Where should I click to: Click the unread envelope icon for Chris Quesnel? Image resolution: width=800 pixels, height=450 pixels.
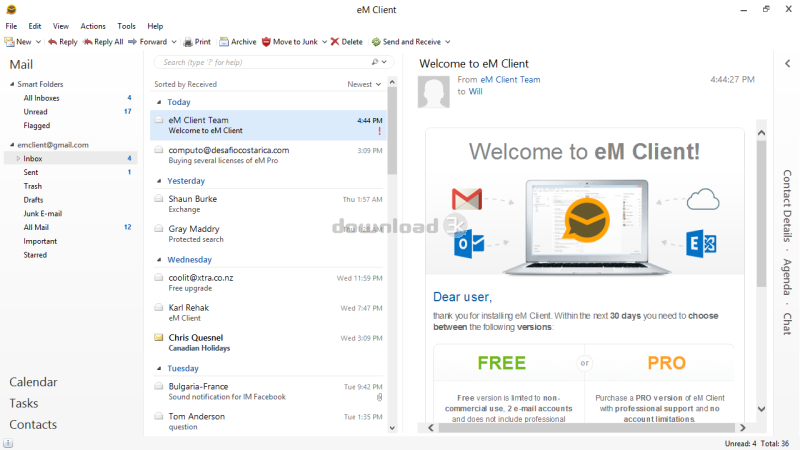tap(159, 337)
